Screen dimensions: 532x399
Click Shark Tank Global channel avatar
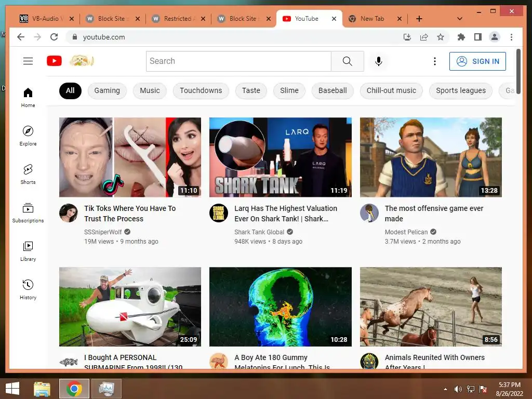[219, 213]
